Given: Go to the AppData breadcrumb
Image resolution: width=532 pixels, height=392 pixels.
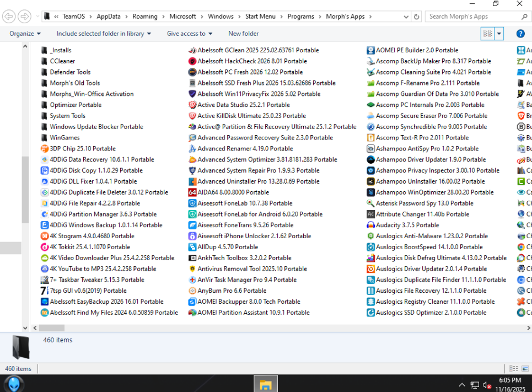Looking at the screenshot, I should [109, 17].
